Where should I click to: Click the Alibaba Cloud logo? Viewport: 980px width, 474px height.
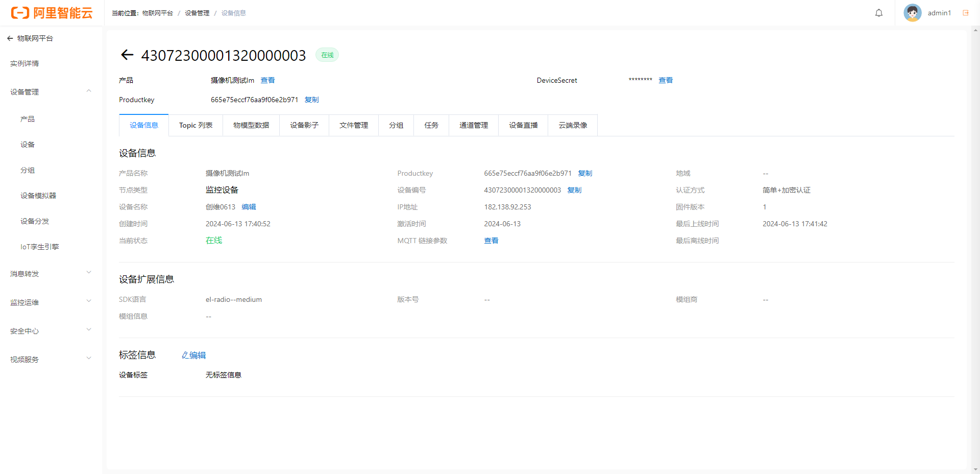pyautogui.click(x=52, y=13)
